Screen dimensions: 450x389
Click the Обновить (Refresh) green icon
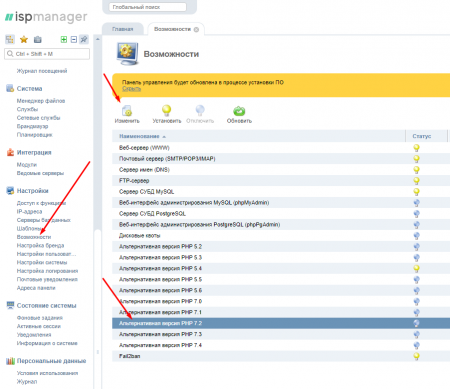coord(239,111)
